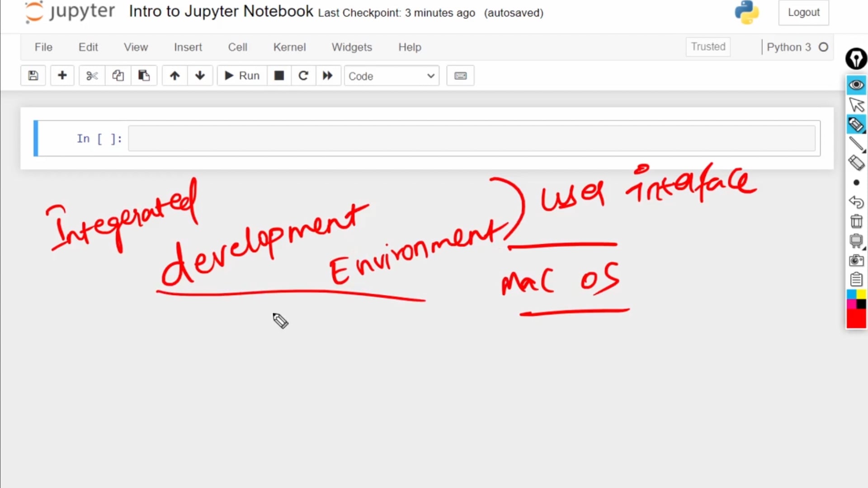The height and width of the screenshot is (488, 868).
Task: Click the paste cell icon
Action: (x=144, y=75)
